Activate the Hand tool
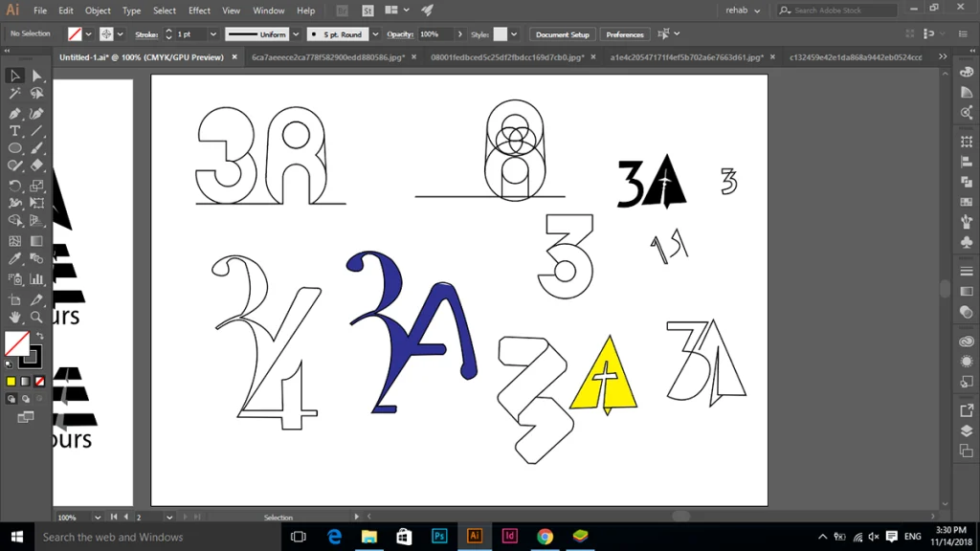 tap(14, 317)
